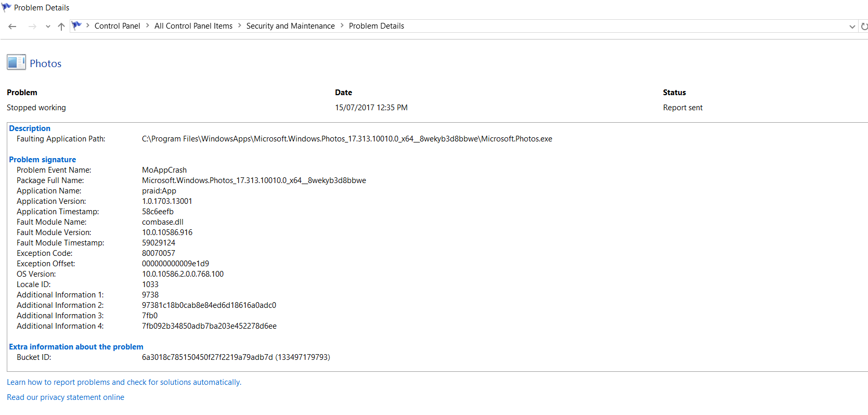
Task: Click fault module version '10.0.10586.916'
Action: pos(167,232)
